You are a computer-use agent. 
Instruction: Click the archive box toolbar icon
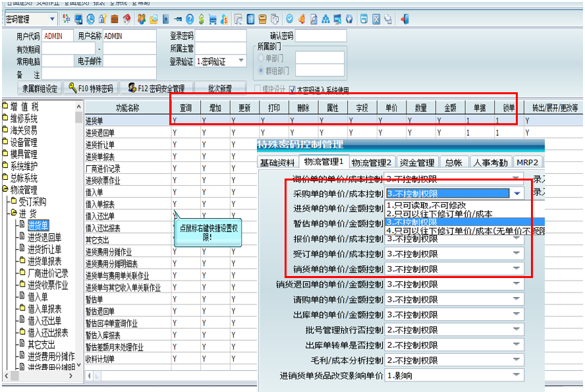(x=263, y=18)
